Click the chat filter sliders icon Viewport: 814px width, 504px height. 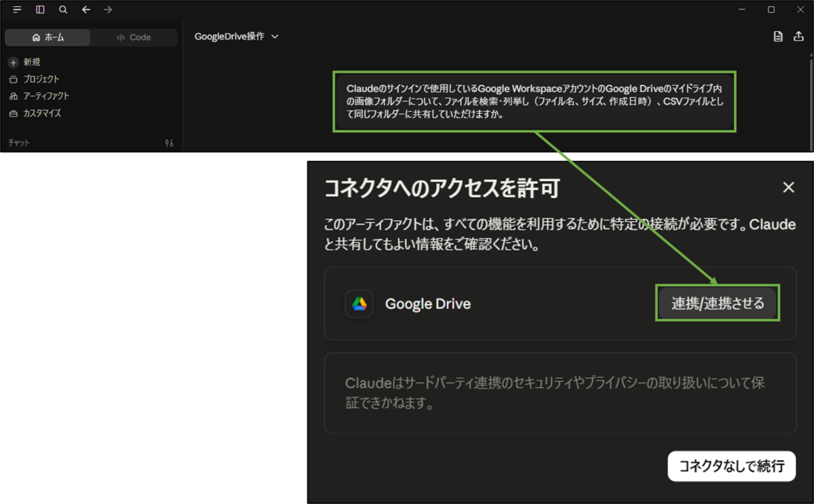[x=169, y=143]
